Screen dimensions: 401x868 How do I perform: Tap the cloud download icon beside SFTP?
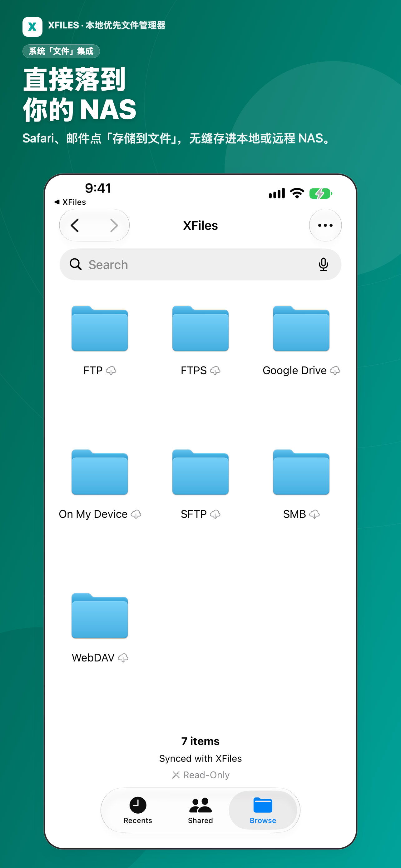(x=215, y=514)
